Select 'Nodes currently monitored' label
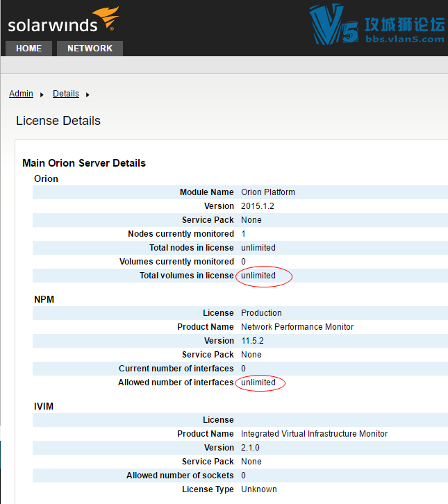This screenshot has width=448, height=504. pos(181,234)
